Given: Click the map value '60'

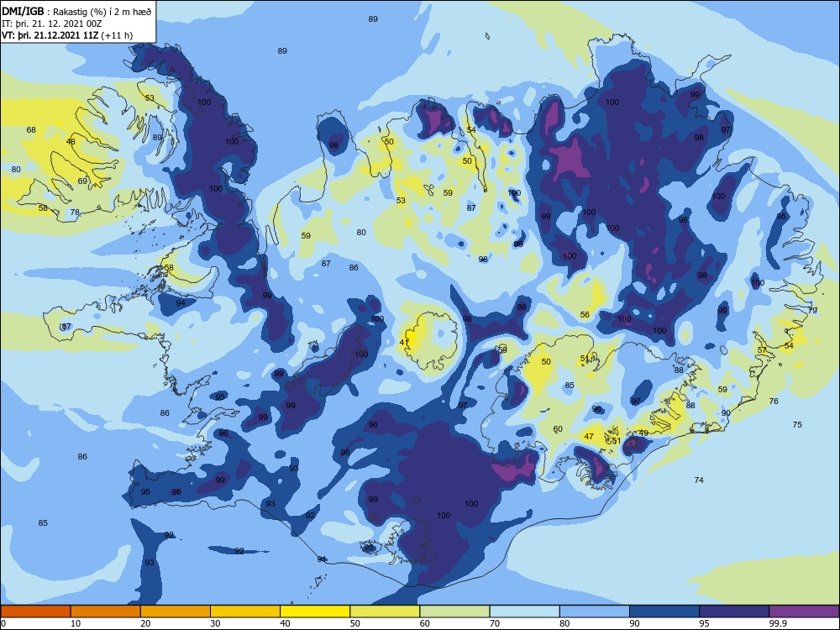Looking at the screenshot, I should click(x=558, y=429).
